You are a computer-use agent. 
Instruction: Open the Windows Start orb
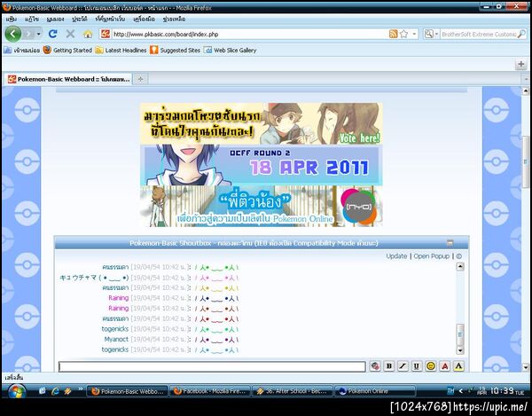point(16,391)
